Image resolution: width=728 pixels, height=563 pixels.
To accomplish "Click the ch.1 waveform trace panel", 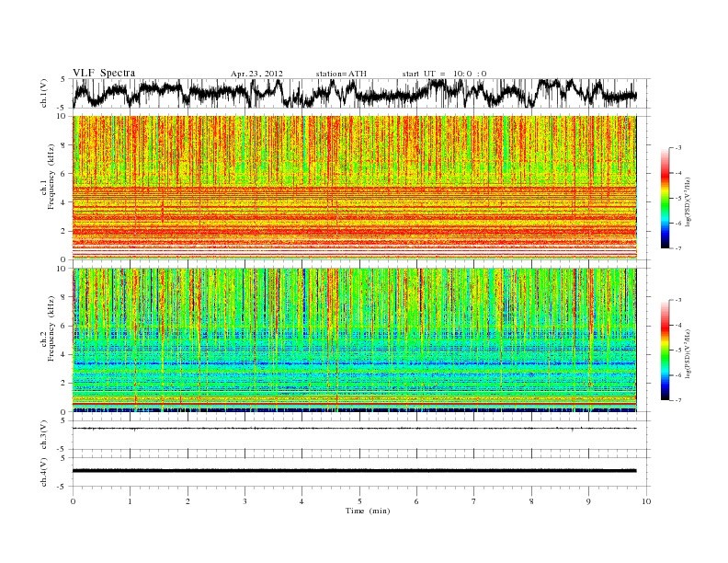I will [x=361, y=93].
